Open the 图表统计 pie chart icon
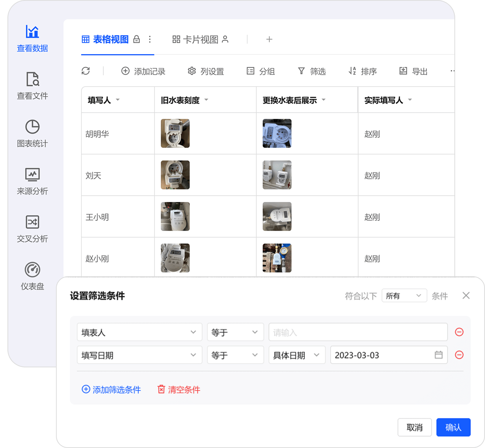 pyautogui.click(x=32, y=127)
